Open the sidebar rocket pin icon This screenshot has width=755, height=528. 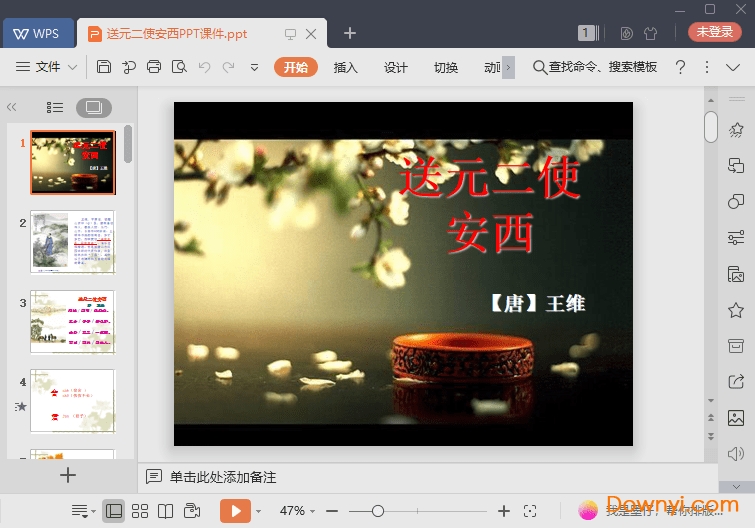click(x=736, y=130)
